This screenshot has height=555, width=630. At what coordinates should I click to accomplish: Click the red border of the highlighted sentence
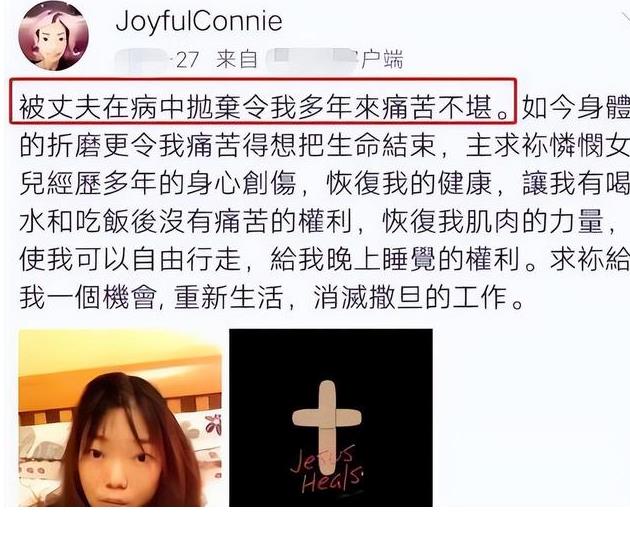262,80
